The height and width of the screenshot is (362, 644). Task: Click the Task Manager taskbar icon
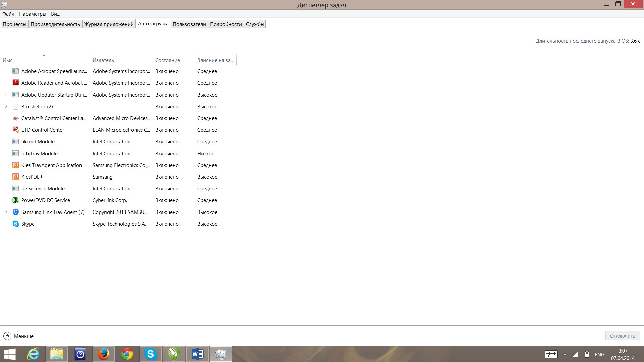coord(221,354)
